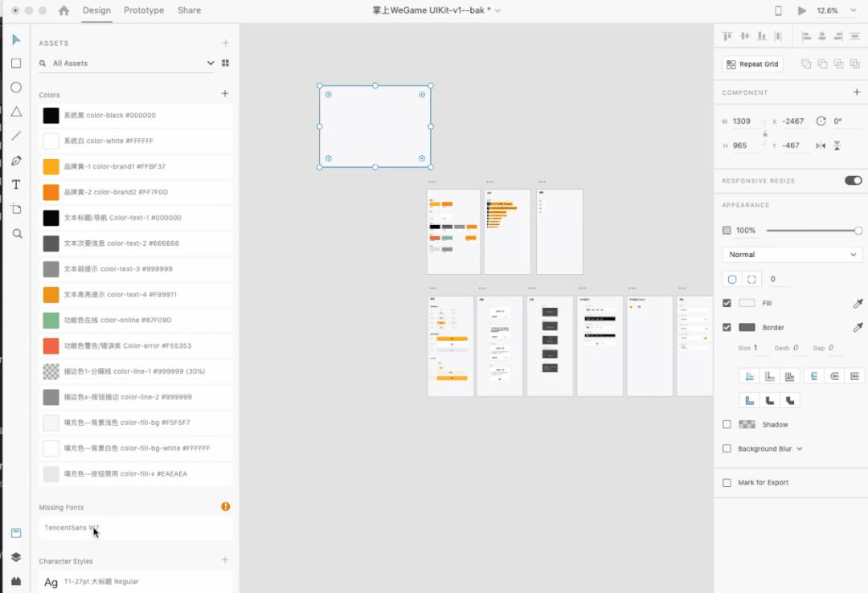Click the desktop preview play icon

(801, 10)
